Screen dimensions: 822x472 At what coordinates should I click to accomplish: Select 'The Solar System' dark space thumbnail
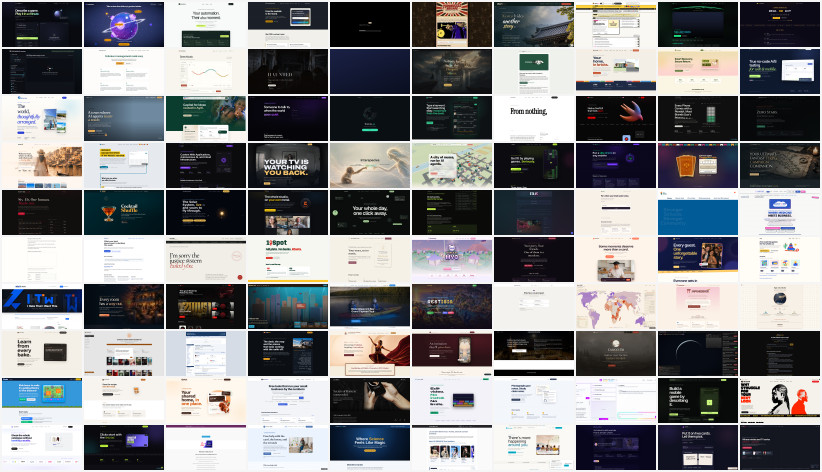click(206, 212)
